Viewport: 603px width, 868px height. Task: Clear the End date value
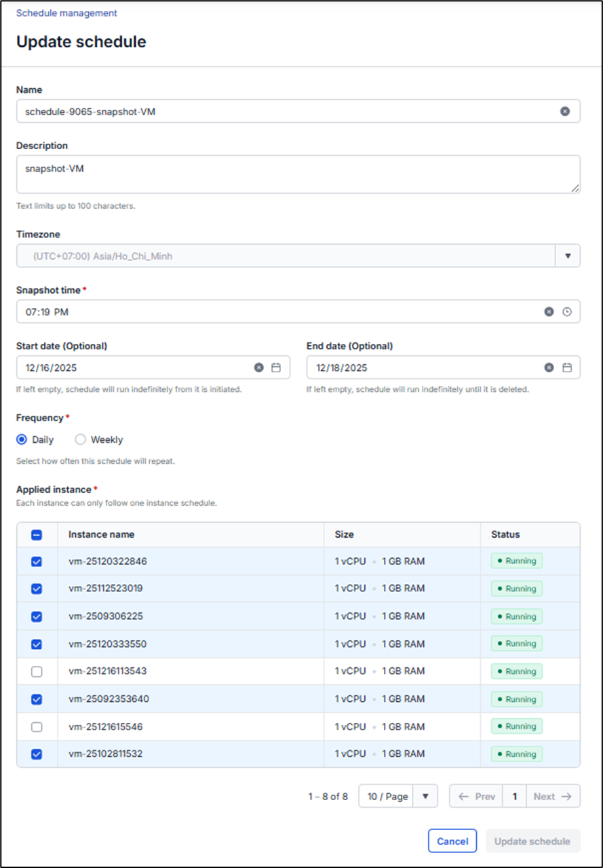coord(549,368)
